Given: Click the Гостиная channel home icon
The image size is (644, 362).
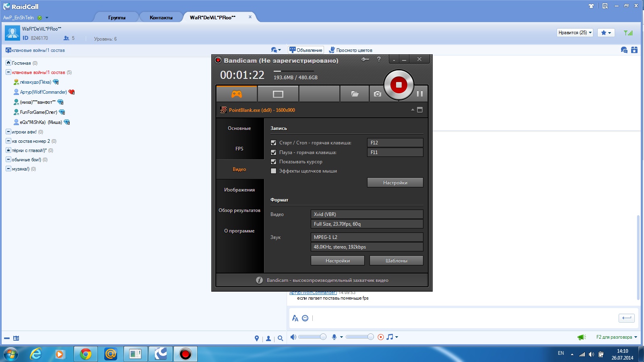Looking at the screenshot, I should click(x=8, y=63).
